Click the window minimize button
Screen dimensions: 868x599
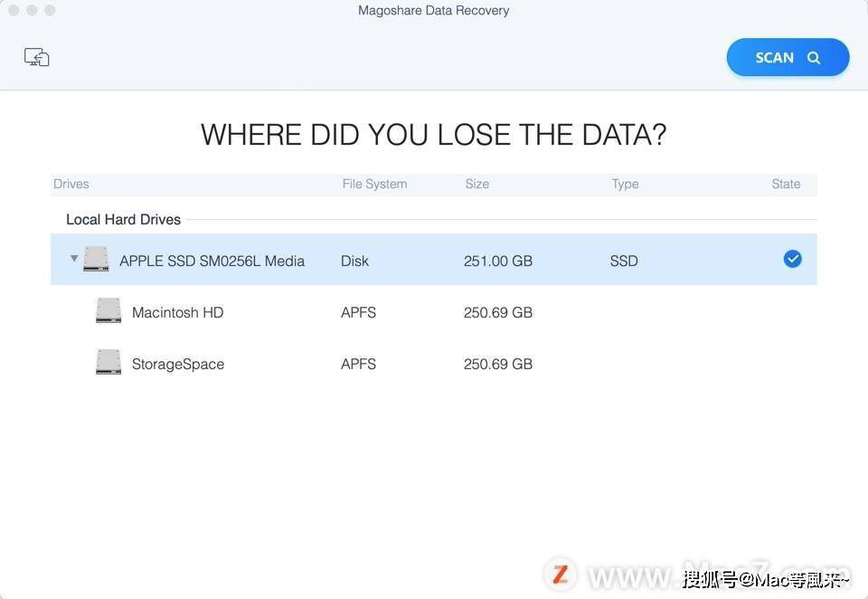pyautogui.click(x=33, y=10)
